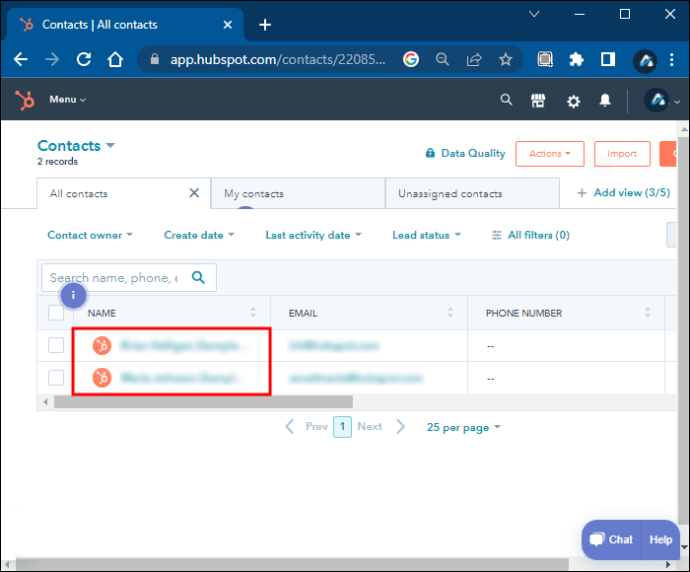The height and width of the screenshot is (572, 690).
Task: Open the Data Quality link
Action: [465, 154]
